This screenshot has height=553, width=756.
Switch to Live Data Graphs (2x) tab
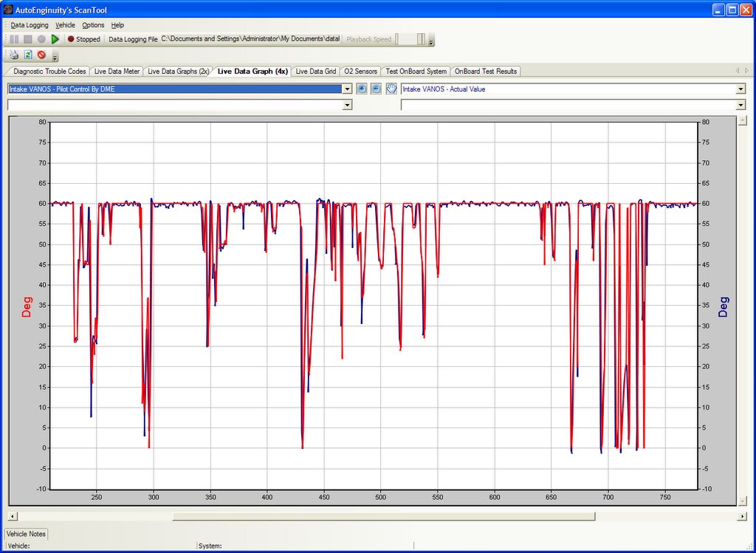point(178,72)
